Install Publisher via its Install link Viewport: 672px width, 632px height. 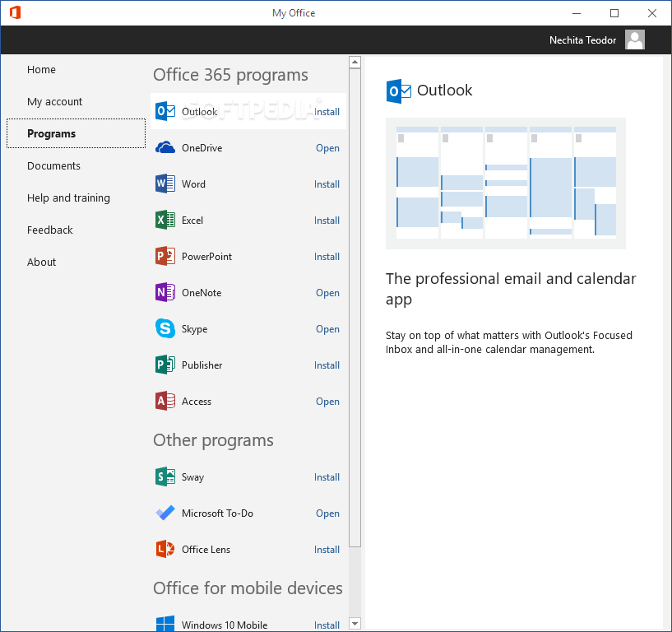click(x=327, y=365)
